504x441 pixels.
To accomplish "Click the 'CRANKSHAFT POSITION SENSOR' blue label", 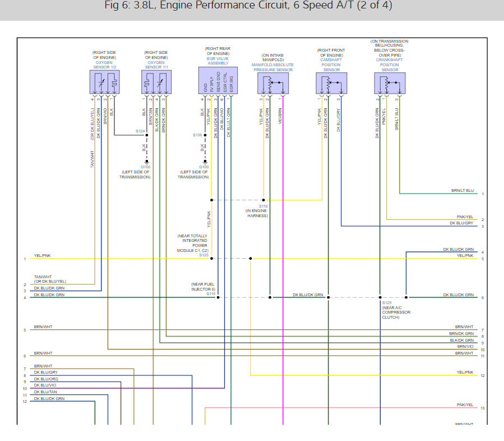I will click(x=389, y=65).
